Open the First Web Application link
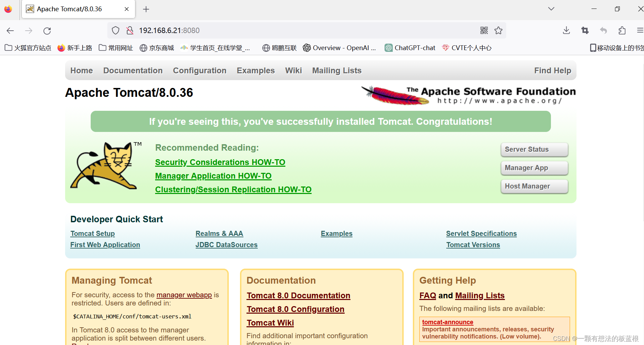The width and height of the screenshot is (644, 345). coord(105,245)
